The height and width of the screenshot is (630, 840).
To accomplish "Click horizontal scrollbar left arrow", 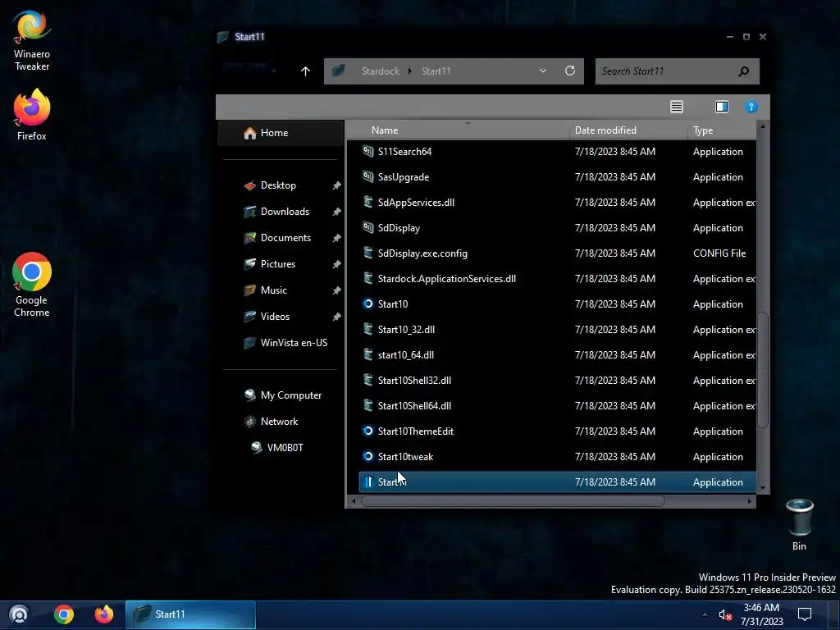I will [x=353, y=501].
